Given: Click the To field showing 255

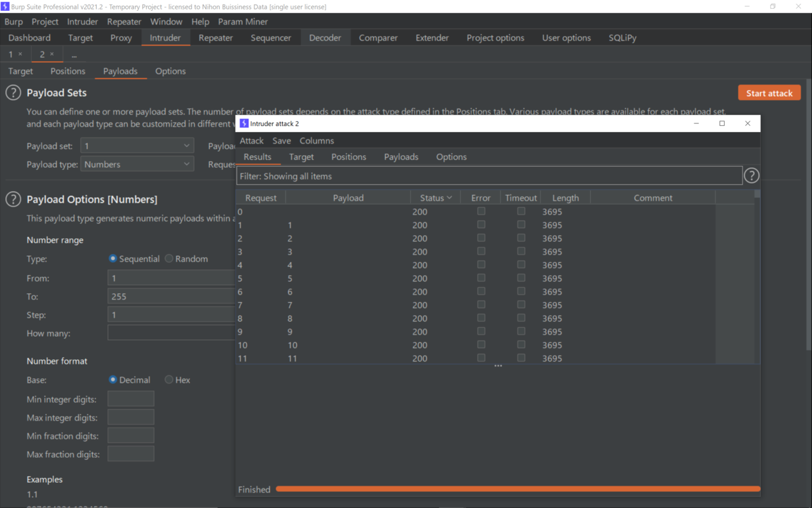Looking at the screenshot, I should [x=171, y=297].
